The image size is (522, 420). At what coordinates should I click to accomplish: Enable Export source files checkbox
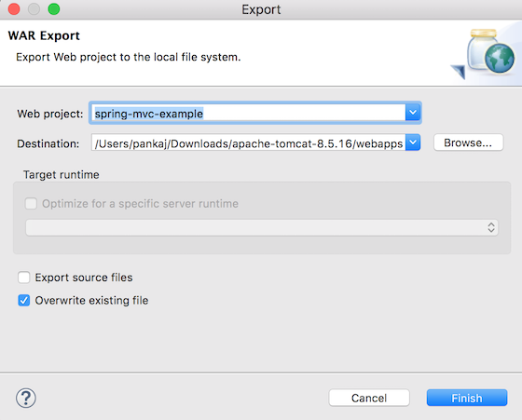tap(24, 278)
